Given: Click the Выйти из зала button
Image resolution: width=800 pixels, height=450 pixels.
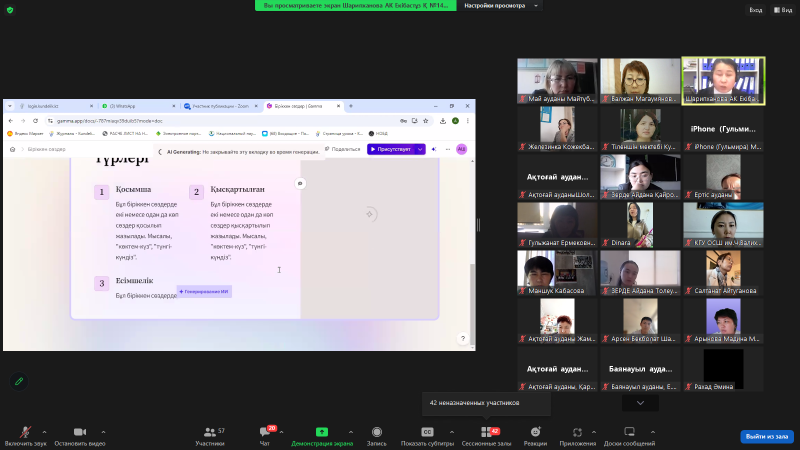Looking at the screenshot, I should click(767, 436).
